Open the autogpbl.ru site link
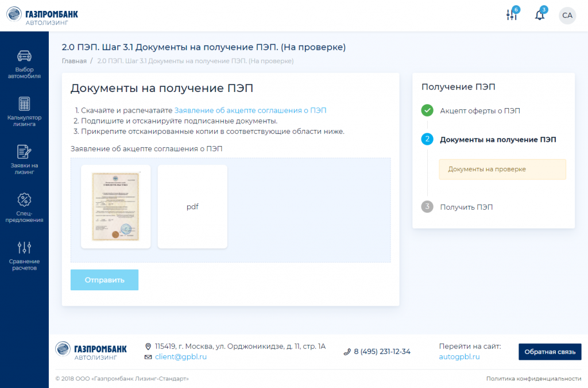Screen dimensions: 588x388 [459, 357]
